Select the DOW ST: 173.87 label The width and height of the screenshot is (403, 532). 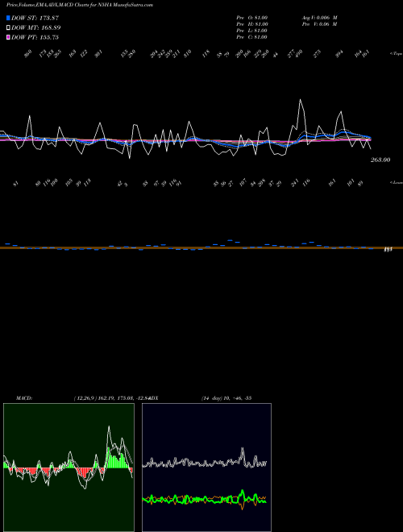pyautogui.click(x=35, y=18)
